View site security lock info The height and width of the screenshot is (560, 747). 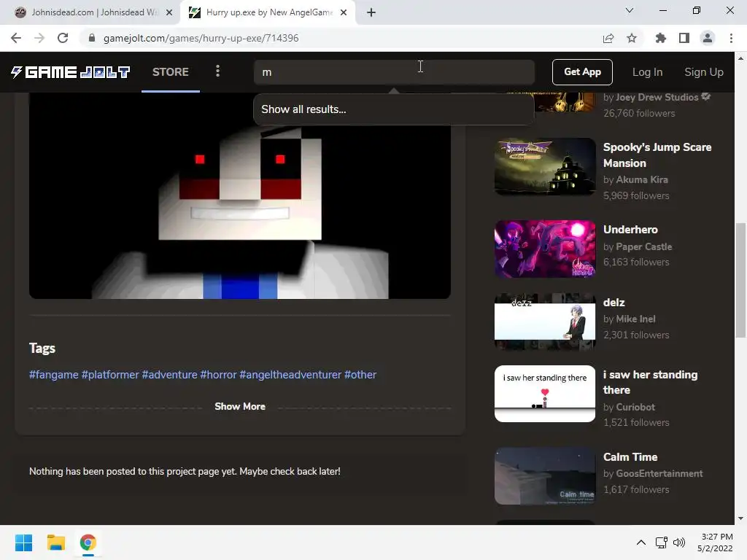pos(92,38)
